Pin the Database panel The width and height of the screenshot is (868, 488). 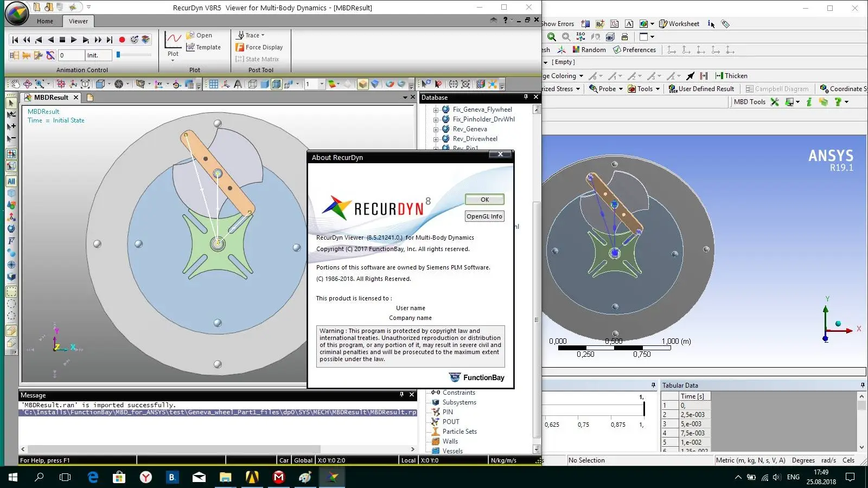click(x=526, y=97)
